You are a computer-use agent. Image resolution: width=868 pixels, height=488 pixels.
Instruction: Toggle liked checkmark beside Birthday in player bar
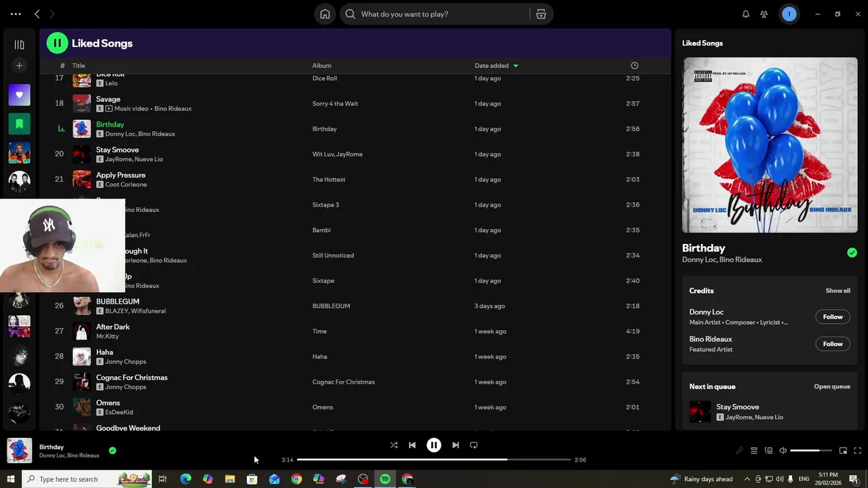[x=113, y=450]
